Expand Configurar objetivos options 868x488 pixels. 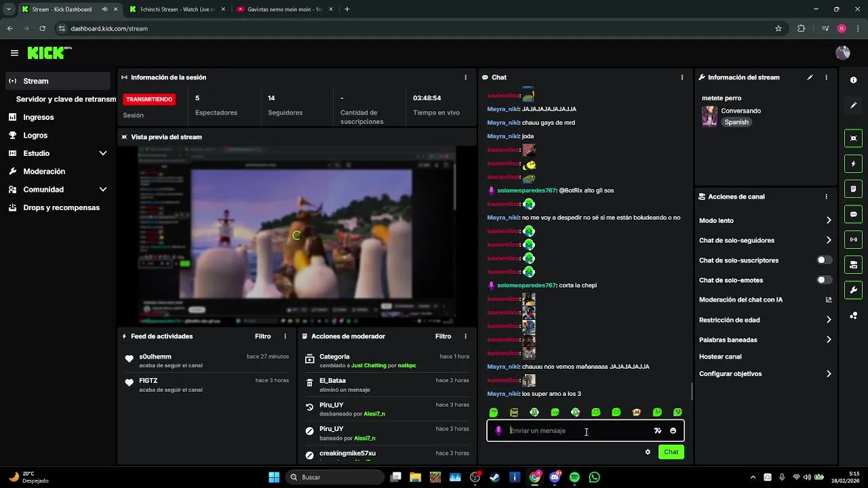pos(829,373)
